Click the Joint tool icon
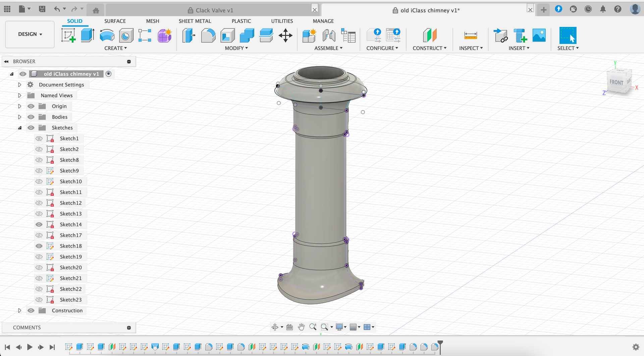The width and height of the screenshot is (644, 356). click(x=329, y=35)
